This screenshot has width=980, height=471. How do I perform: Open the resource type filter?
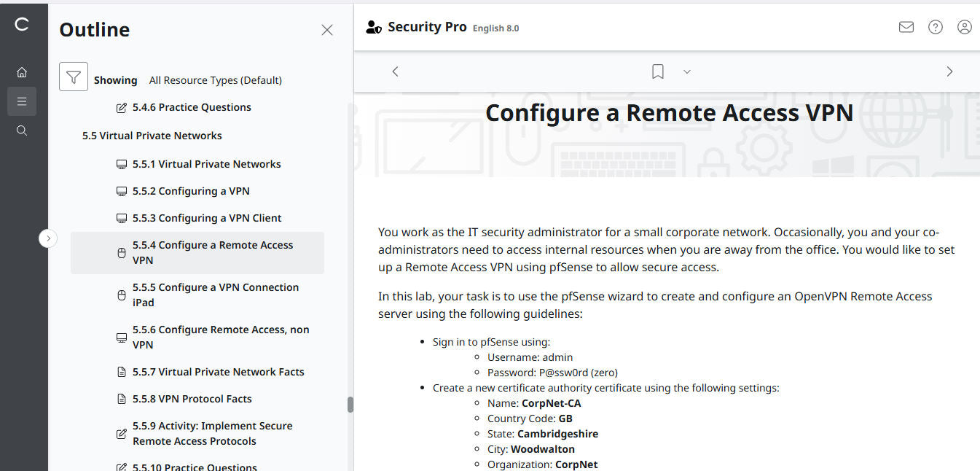(x=73, y=76)
